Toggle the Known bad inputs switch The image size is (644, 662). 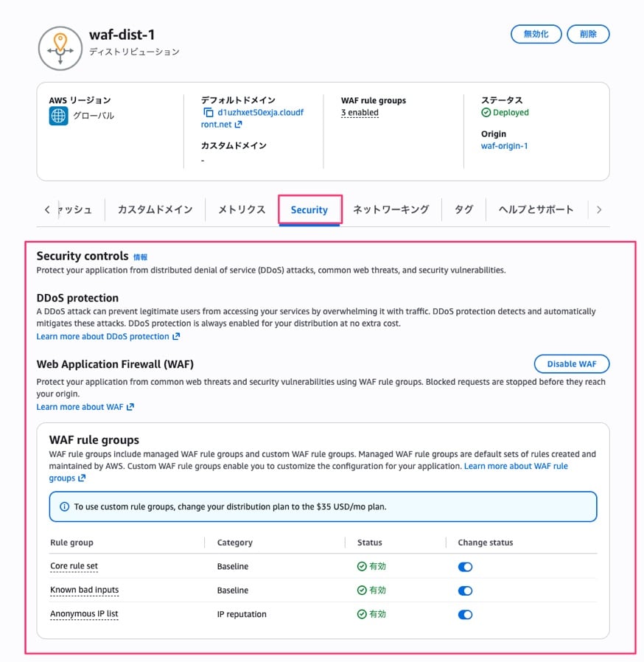465,590
